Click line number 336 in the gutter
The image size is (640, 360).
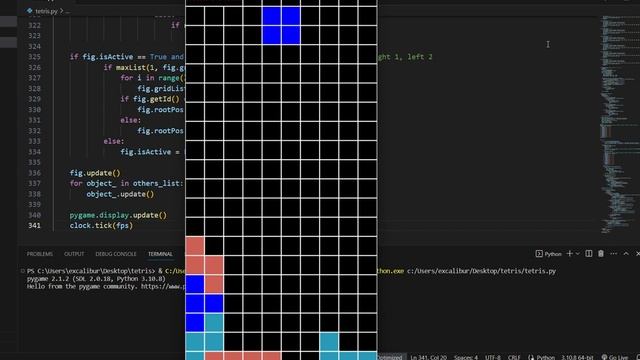coord(34,173)
